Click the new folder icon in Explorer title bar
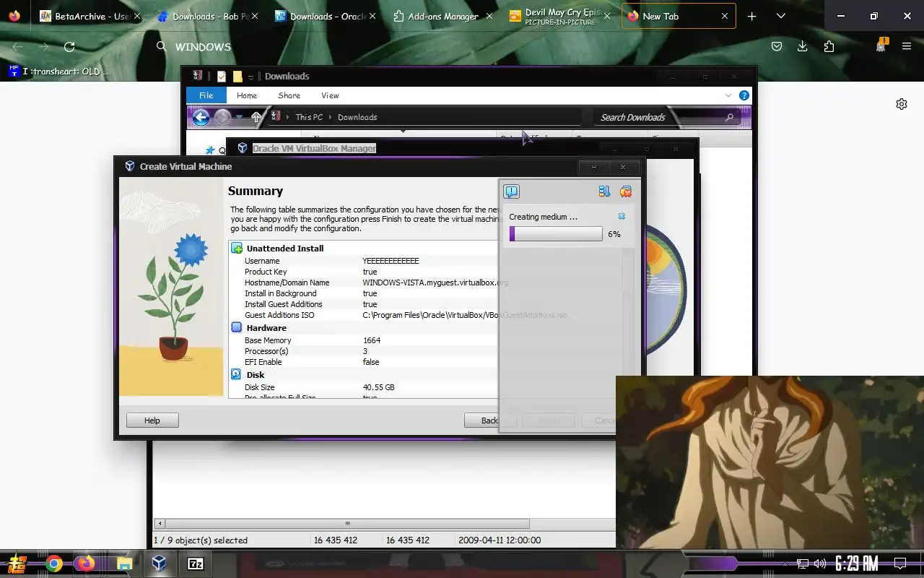Screen dimensions: 924x578 [x=237, y=76]
